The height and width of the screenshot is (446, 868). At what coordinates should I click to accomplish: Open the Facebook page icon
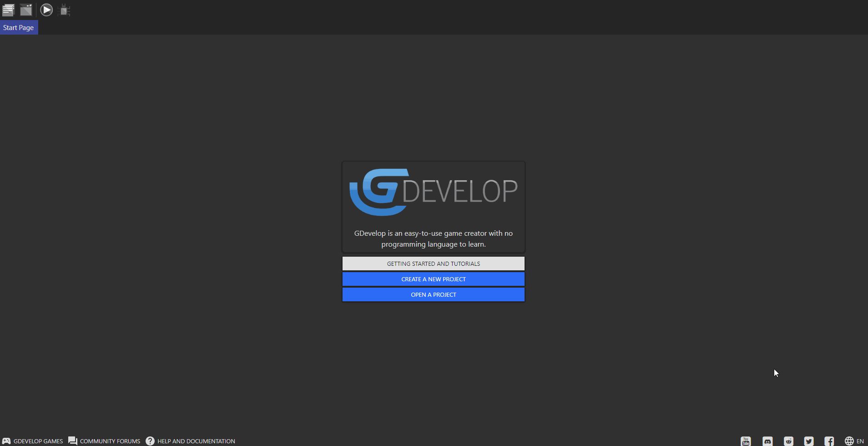coord(829,441)
